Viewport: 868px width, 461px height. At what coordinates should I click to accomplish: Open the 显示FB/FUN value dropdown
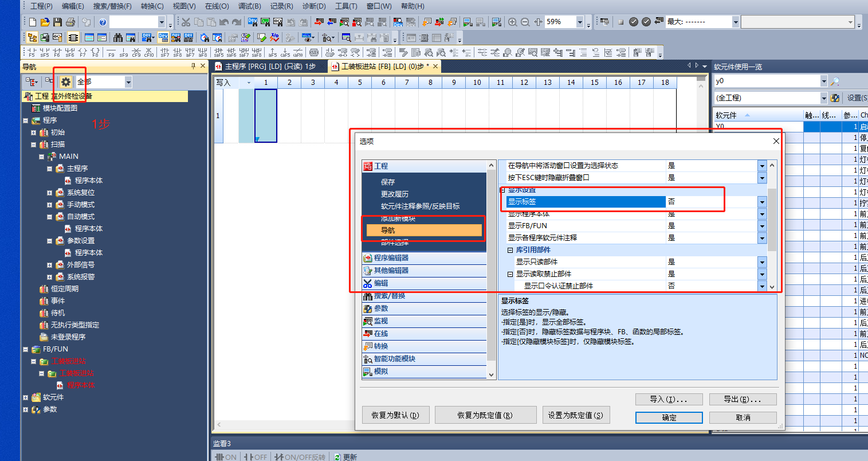click(762, 226)
